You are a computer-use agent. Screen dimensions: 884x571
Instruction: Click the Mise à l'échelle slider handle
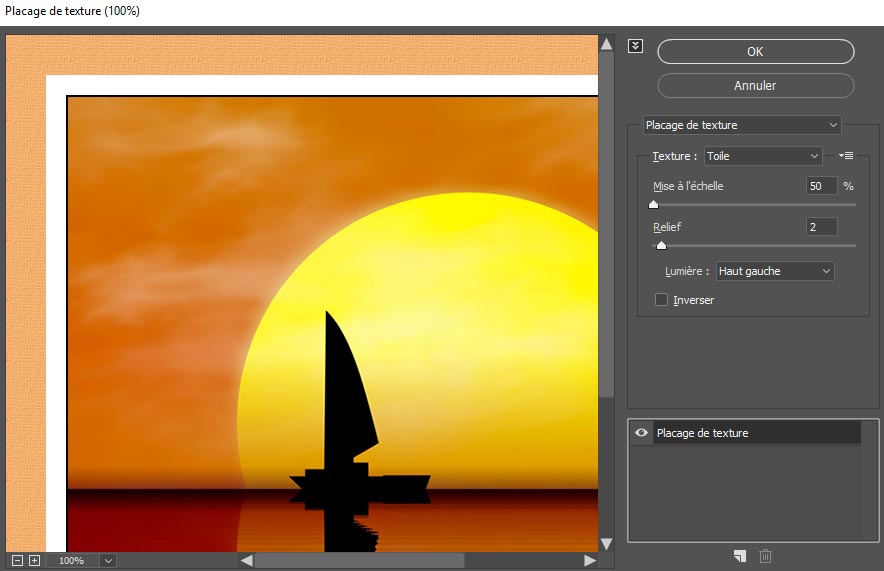coord(653,204)
